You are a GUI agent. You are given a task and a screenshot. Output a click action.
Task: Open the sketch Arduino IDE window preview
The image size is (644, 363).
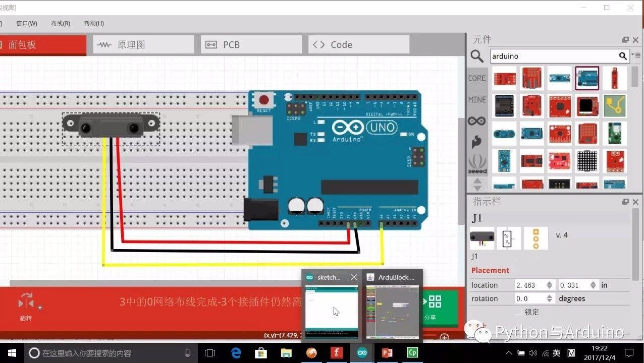click(332, 312)
